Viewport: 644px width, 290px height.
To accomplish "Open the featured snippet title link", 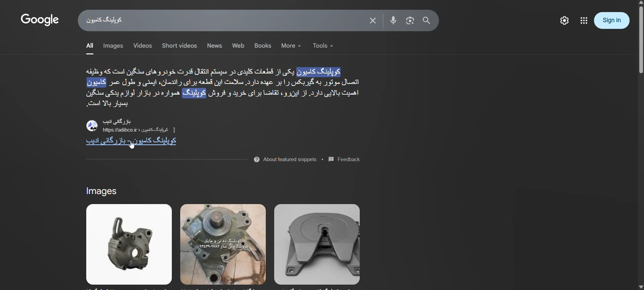I will 131,141.
